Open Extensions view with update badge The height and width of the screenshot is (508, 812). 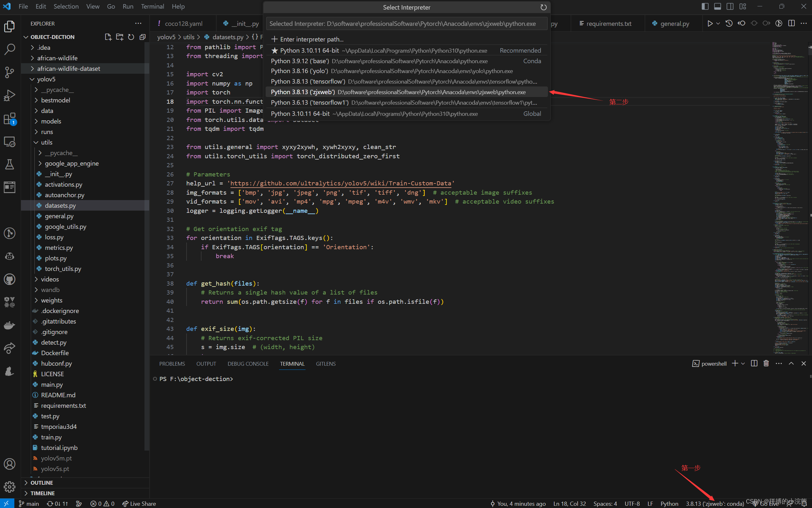[9, 119]
